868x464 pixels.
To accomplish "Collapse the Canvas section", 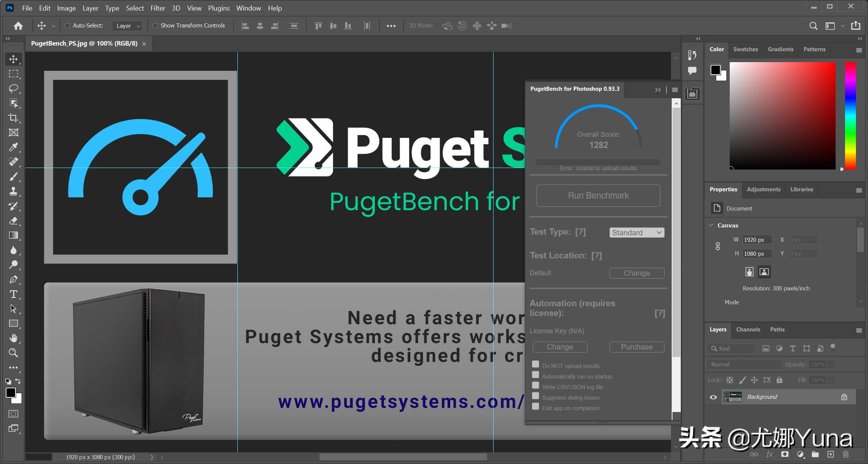I will point(711,225).
